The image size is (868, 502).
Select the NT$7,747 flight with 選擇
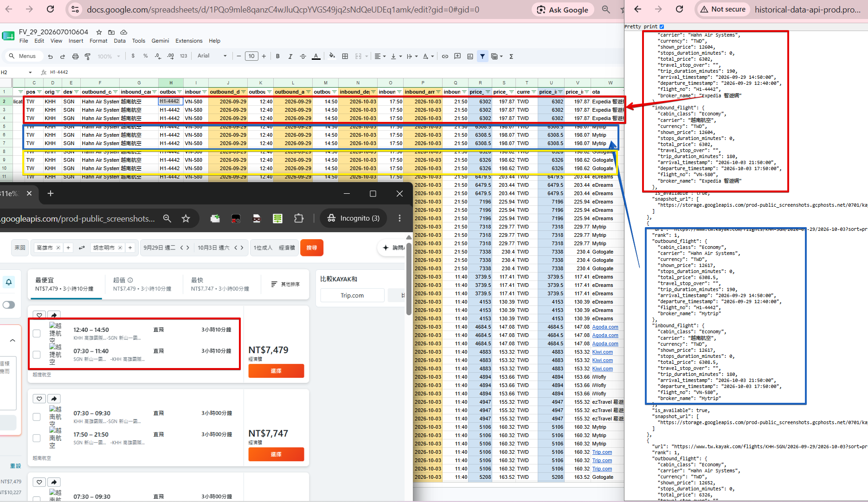coord(276,454)
